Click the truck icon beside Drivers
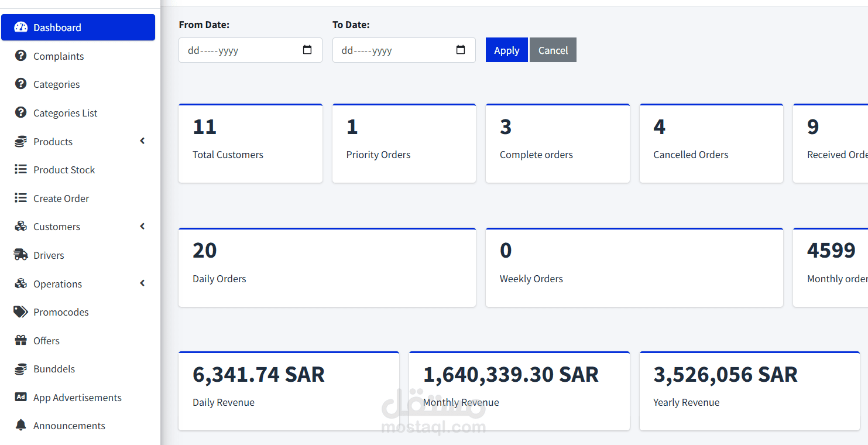The image size is (868, 445). pyautogui.click(x=21, y=255)
